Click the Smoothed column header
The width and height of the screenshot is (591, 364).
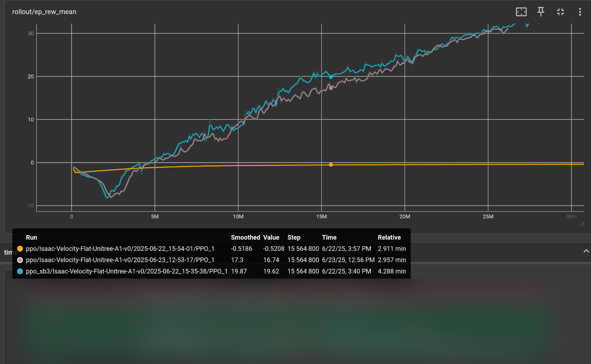tap(245, 238)
